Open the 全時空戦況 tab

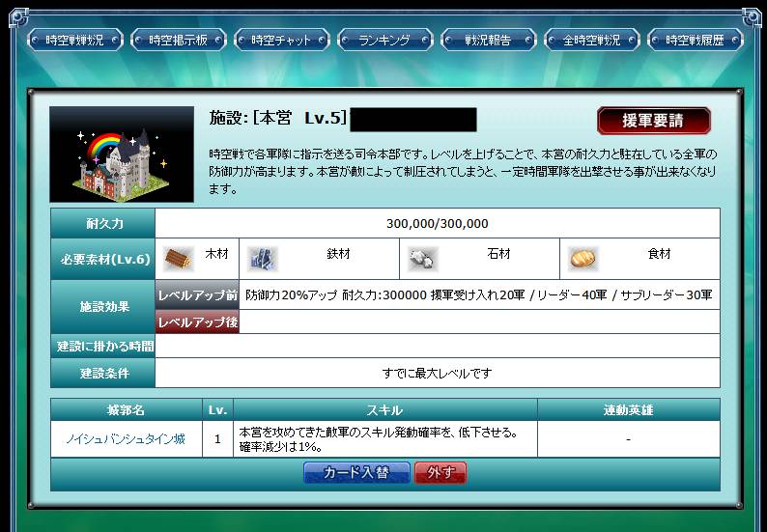[x=592, y=41]
